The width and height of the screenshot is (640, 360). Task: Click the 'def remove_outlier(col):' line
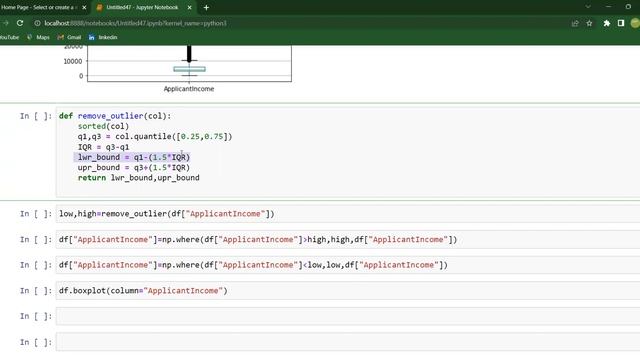point(115,116)
